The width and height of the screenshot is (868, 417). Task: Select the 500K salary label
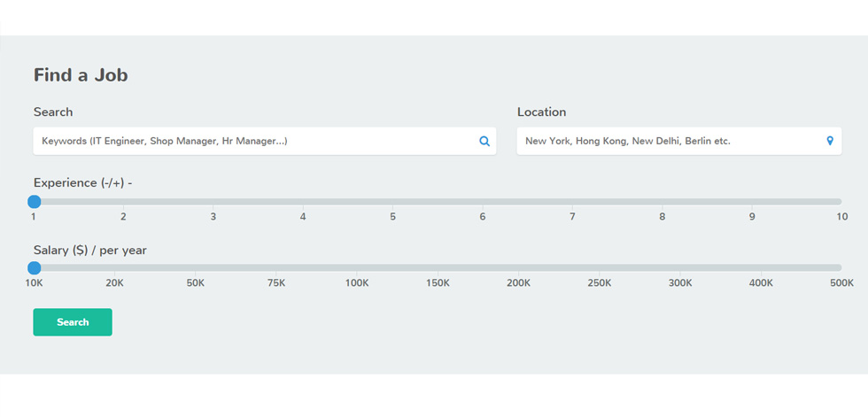coord(842,283)
